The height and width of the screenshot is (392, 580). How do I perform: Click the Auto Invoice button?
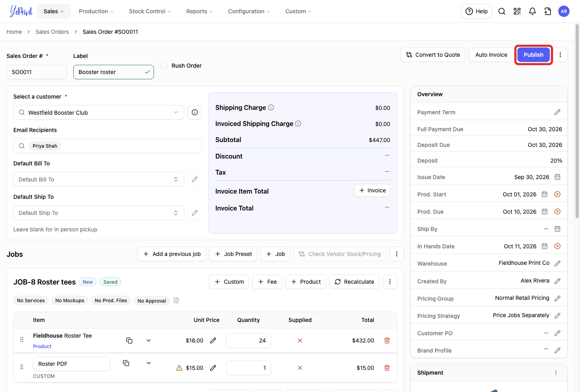click(491, 55)
